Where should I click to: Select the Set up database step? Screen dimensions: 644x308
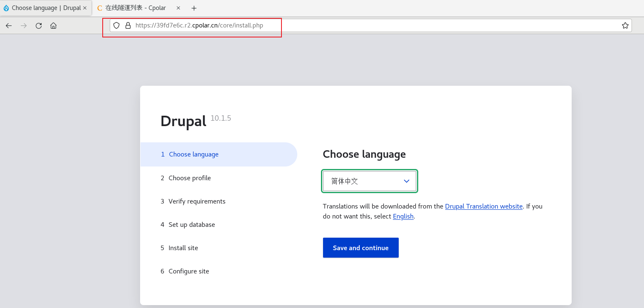click(x=191, y=224)
